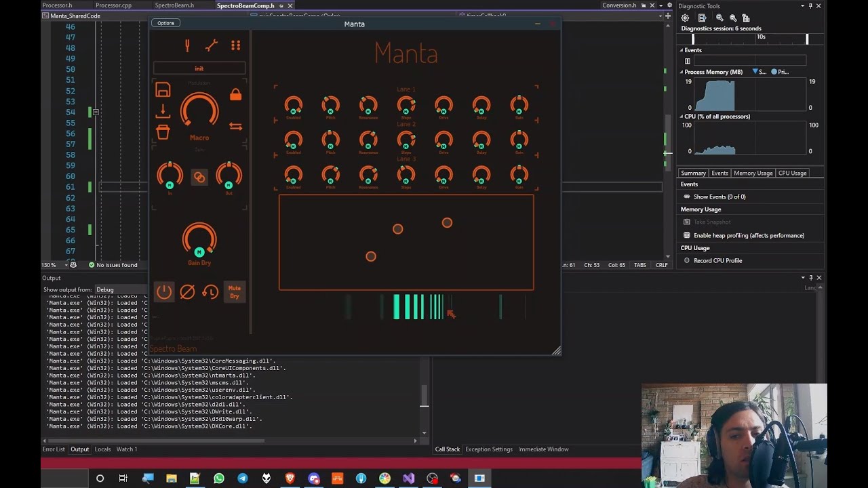Start Record CPU Profile
Image resolution: width=868 pixels, height=488 pixels.
pos(717,260)
